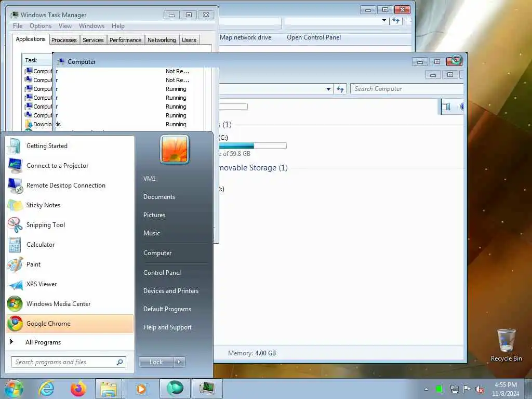Click the Action Center flag icon

pos(467,389)
